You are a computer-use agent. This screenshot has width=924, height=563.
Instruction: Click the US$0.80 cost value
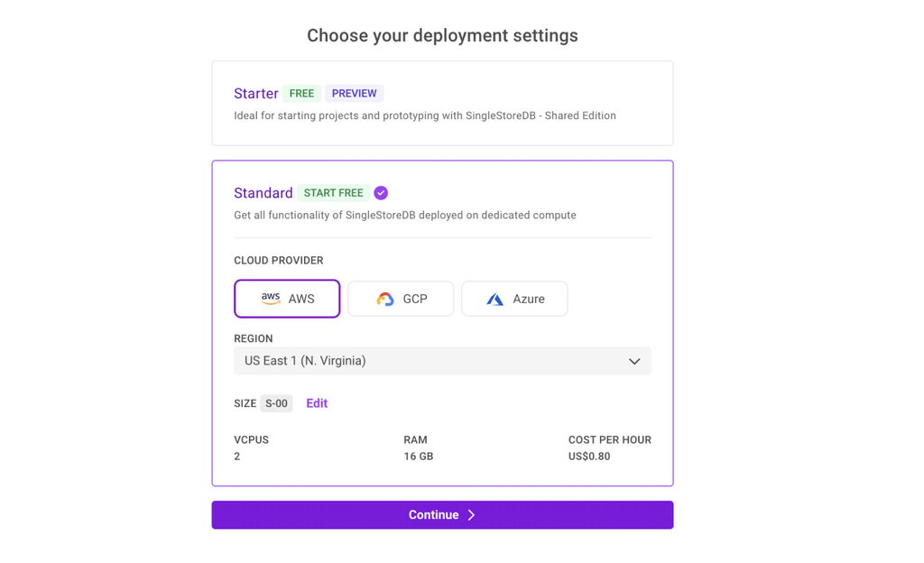[589, 457]
